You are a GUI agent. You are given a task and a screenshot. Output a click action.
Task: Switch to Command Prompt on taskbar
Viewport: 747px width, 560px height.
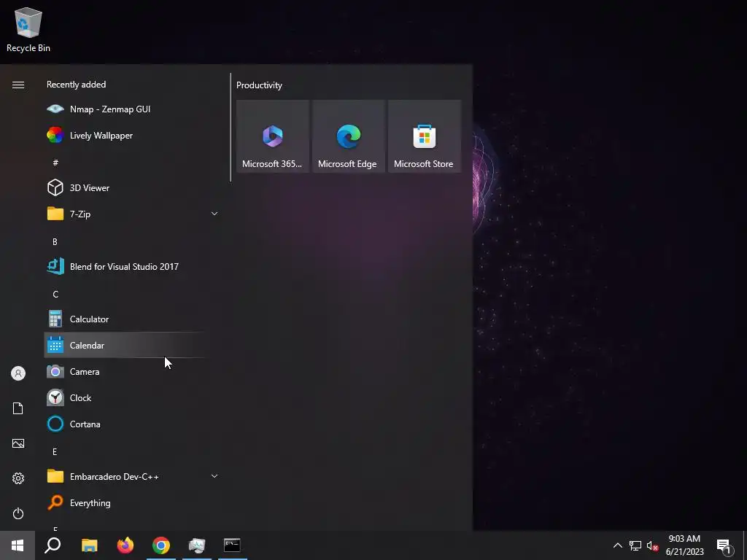(x=233, y=545)
